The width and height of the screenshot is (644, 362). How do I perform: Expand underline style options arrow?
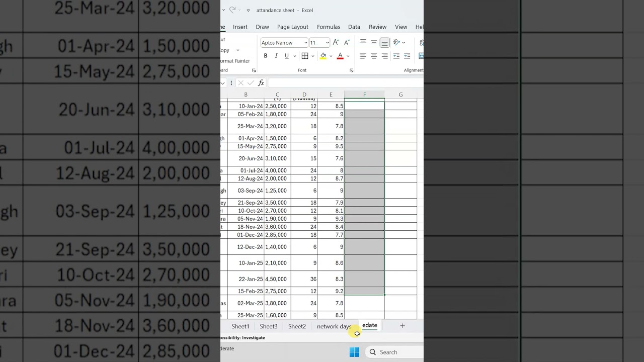pyautogui.click(x=294, y=56)
